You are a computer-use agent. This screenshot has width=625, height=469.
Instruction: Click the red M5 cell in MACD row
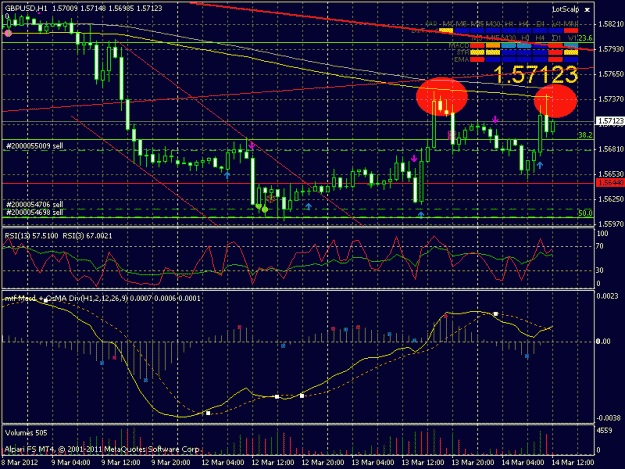477,45
